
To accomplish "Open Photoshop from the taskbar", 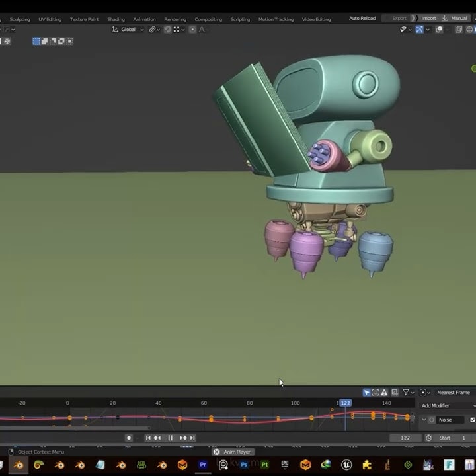I will coord(244,465).
